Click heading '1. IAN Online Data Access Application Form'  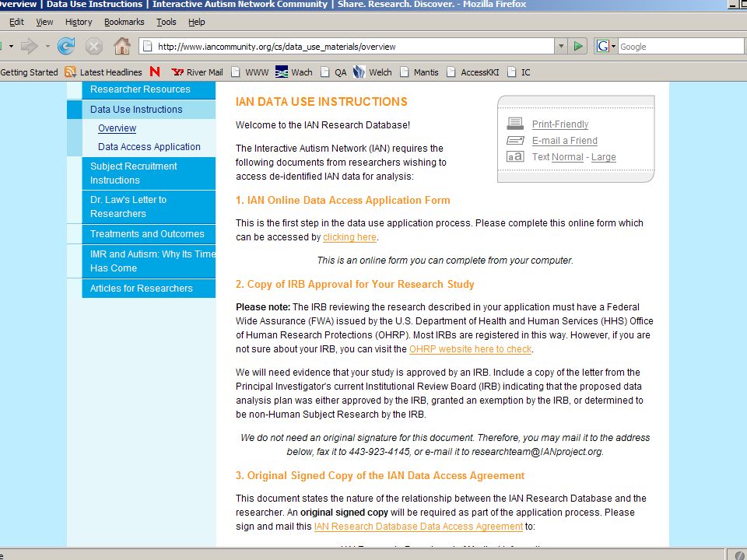pos(343,200)
